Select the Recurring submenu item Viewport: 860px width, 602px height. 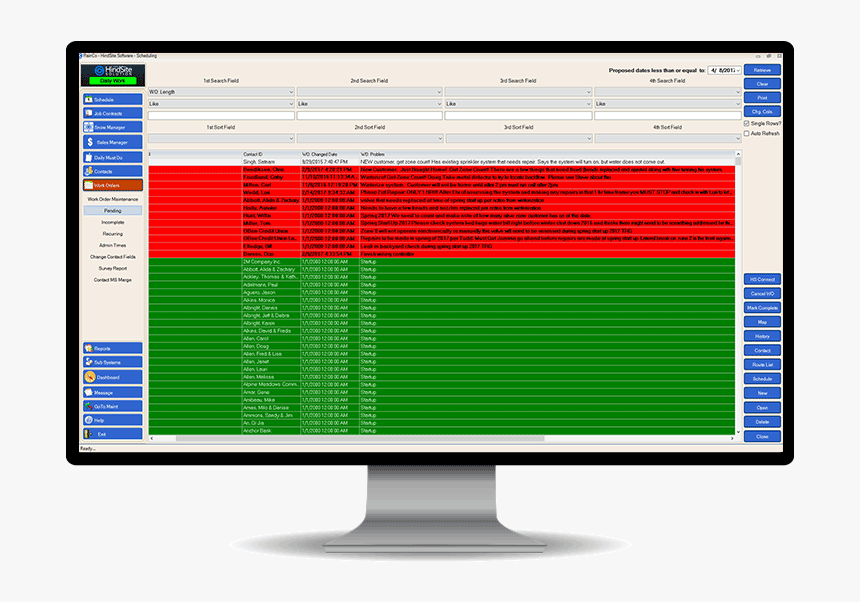113,234
